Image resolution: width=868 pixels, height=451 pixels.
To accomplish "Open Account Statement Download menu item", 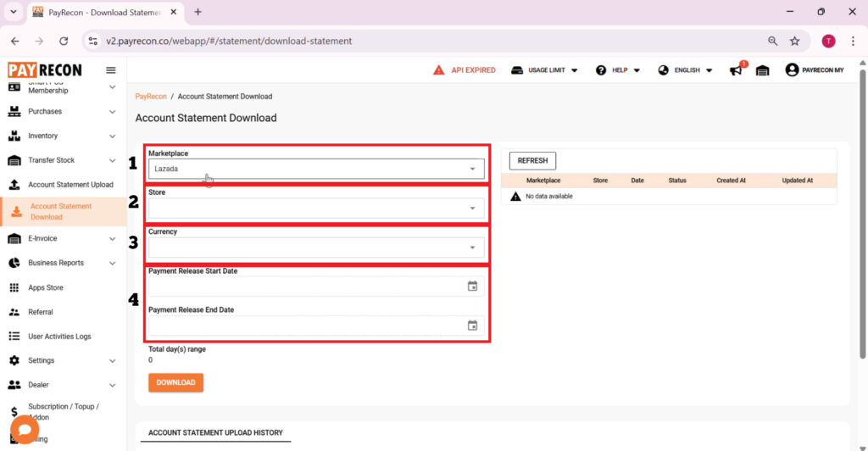I will click(64, 211).
